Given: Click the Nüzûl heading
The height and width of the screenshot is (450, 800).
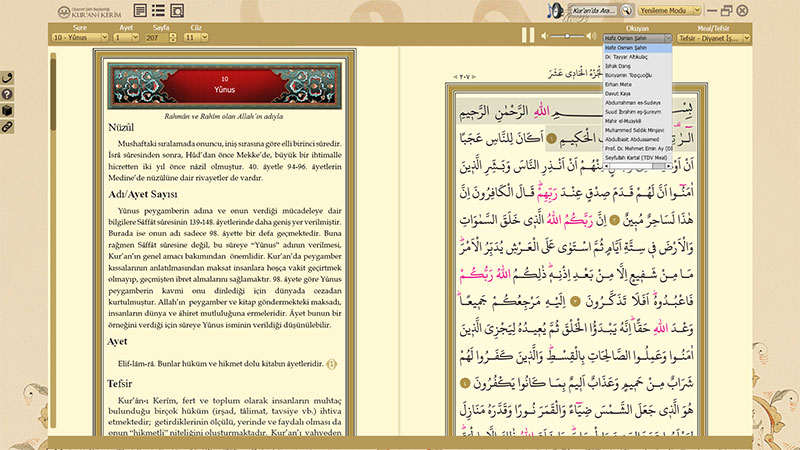Looking at the screenshot, I should click(x=121, y=128).
